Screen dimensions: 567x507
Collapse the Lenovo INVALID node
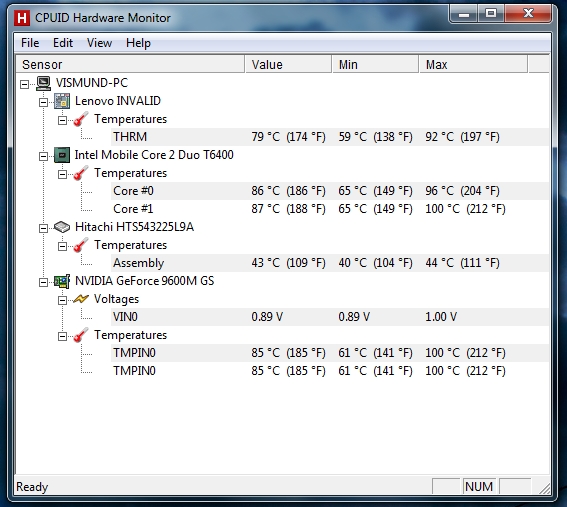click(x=43, y=102)
